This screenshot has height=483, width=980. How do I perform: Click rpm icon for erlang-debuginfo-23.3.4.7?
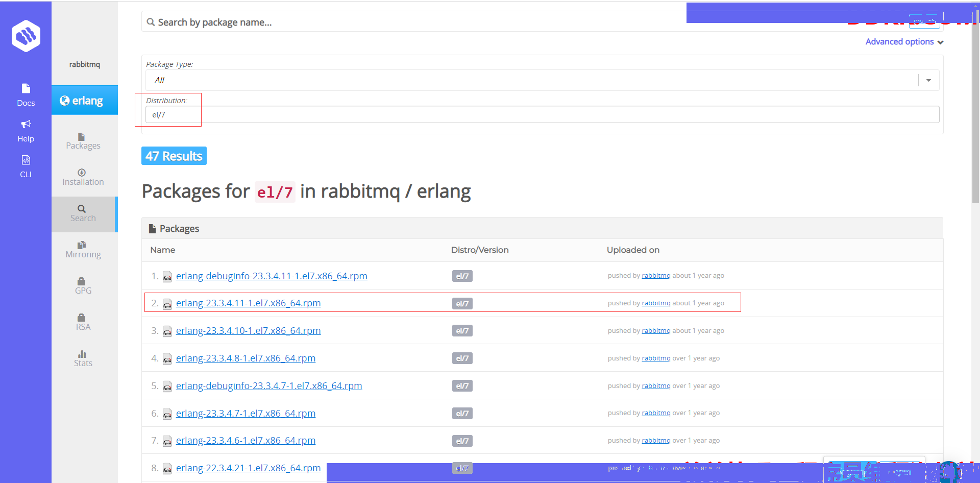tap(167, 387)
